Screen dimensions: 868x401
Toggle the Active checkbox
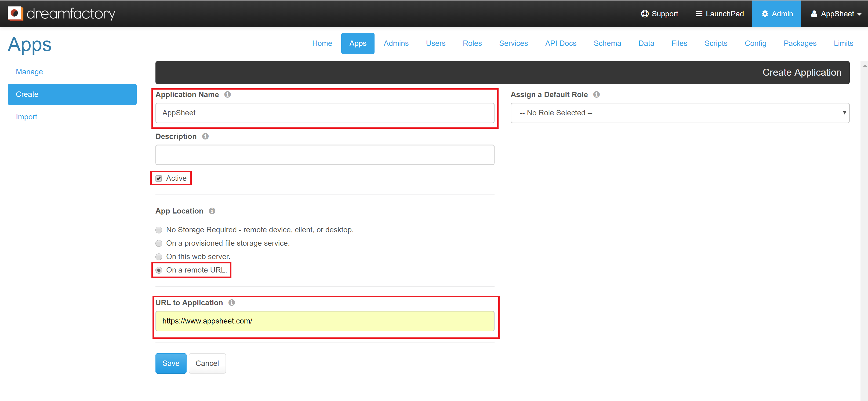point(159,178)
